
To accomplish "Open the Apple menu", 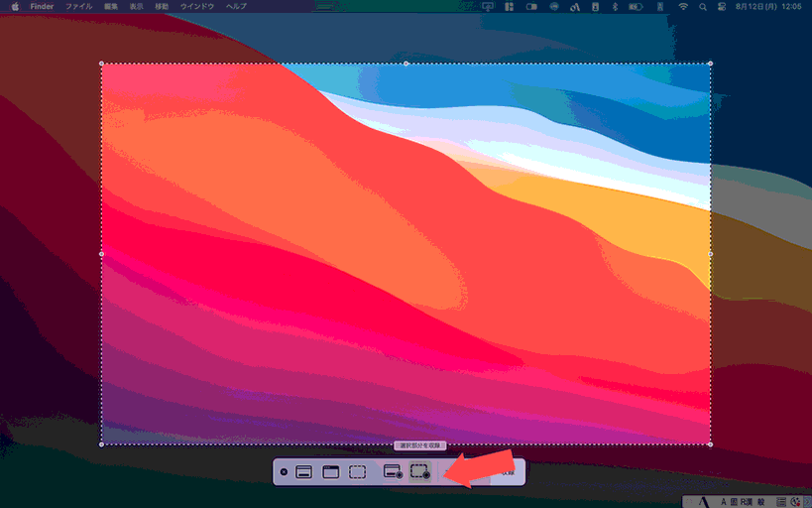I will tap(15, 6).
